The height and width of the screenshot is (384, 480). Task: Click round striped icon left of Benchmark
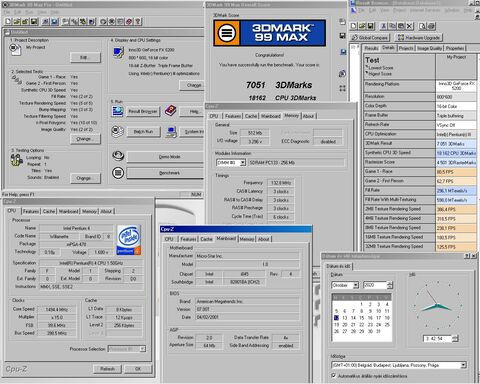[x=118, y=173]
